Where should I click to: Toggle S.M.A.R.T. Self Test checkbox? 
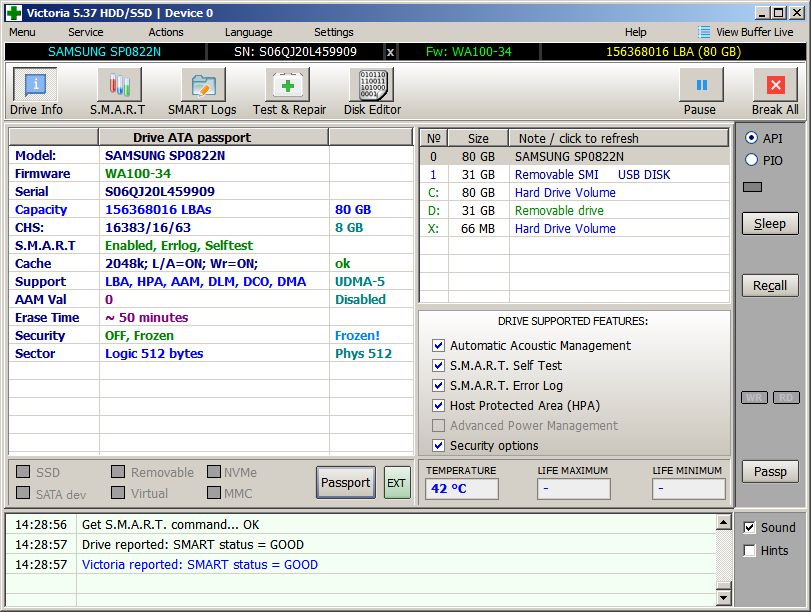[438, 365]
